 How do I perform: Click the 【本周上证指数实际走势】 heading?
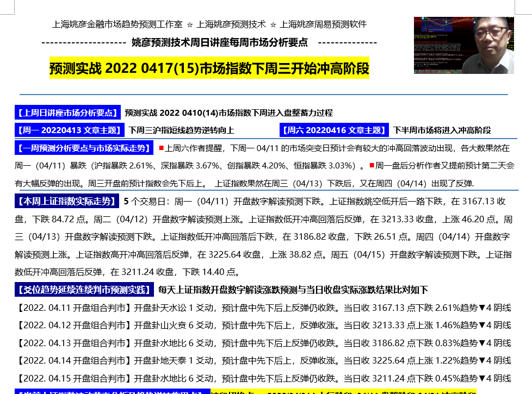(x=67, y=202)
